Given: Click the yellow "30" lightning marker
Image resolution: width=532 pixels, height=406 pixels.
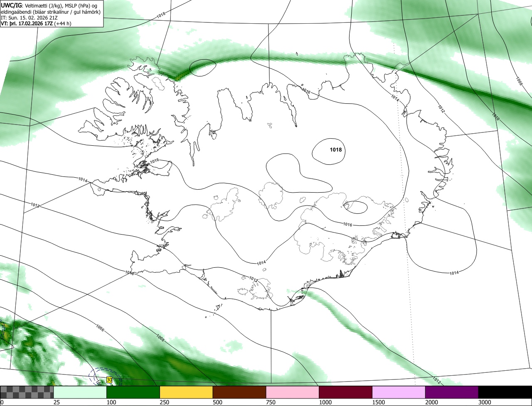Looking at the screenshot, I should click(x=109, y=380).
